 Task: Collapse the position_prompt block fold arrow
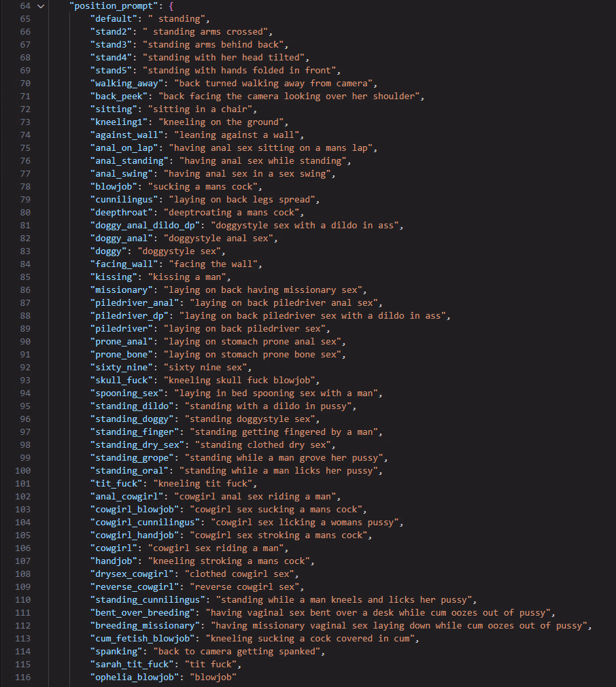point(41,6)
